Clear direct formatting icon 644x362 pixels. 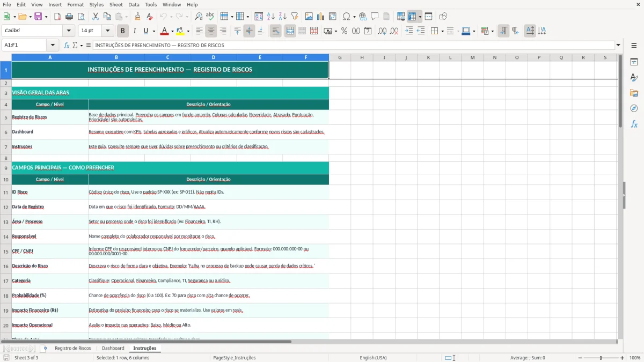[149, 17]
